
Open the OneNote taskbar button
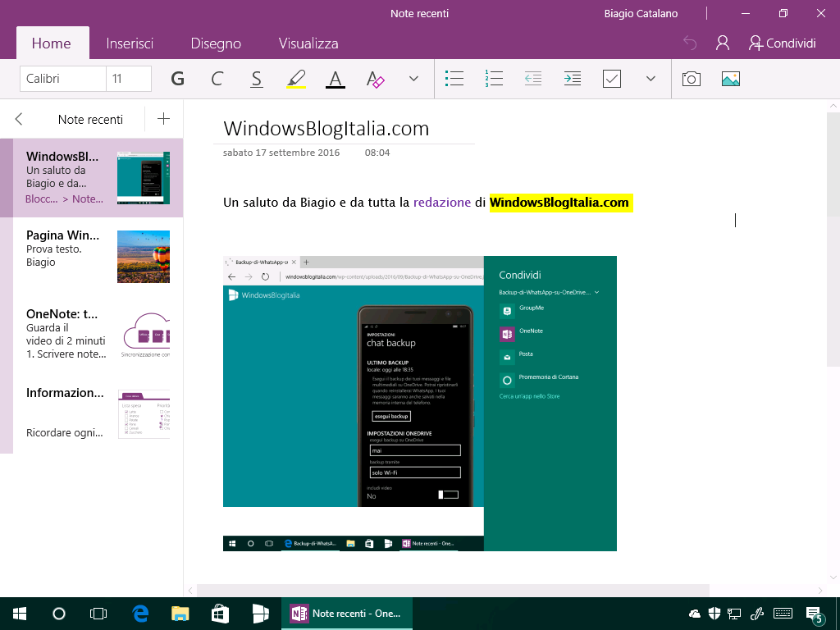click(x=347, y=614)
